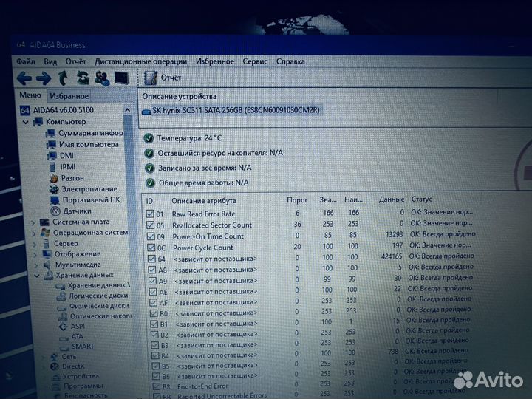Click the Сервер icon

pos(47,244)
